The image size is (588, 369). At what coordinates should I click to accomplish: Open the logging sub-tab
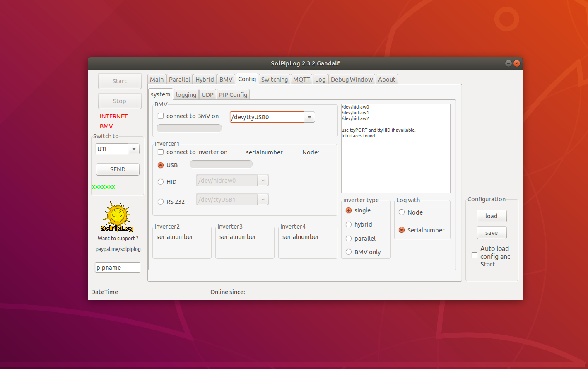point(186,95)
